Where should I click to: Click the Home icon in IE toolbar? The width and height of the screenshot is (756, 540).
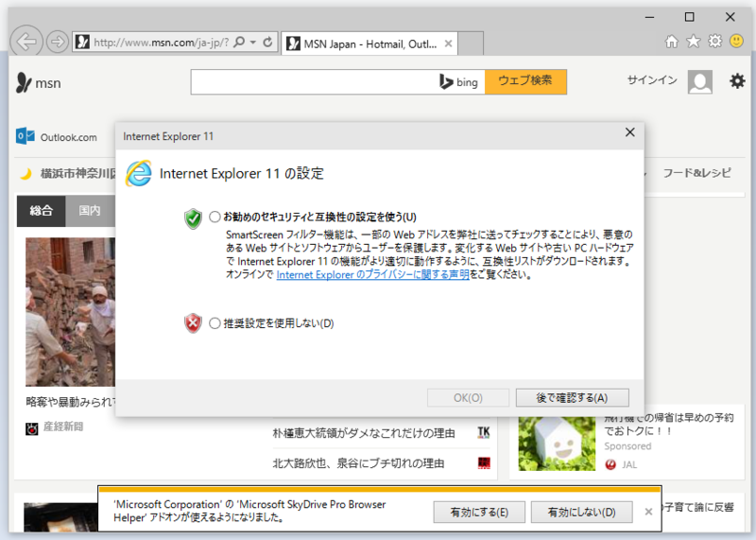[671, 42]
